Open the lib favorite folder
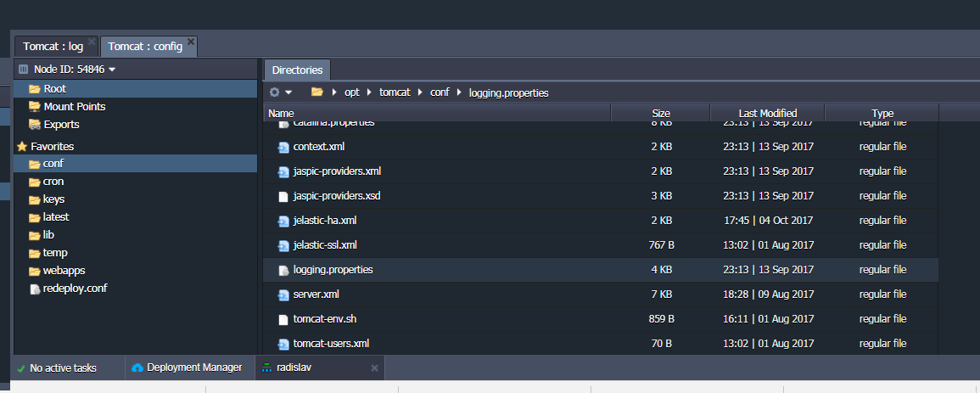 [48, 235]
